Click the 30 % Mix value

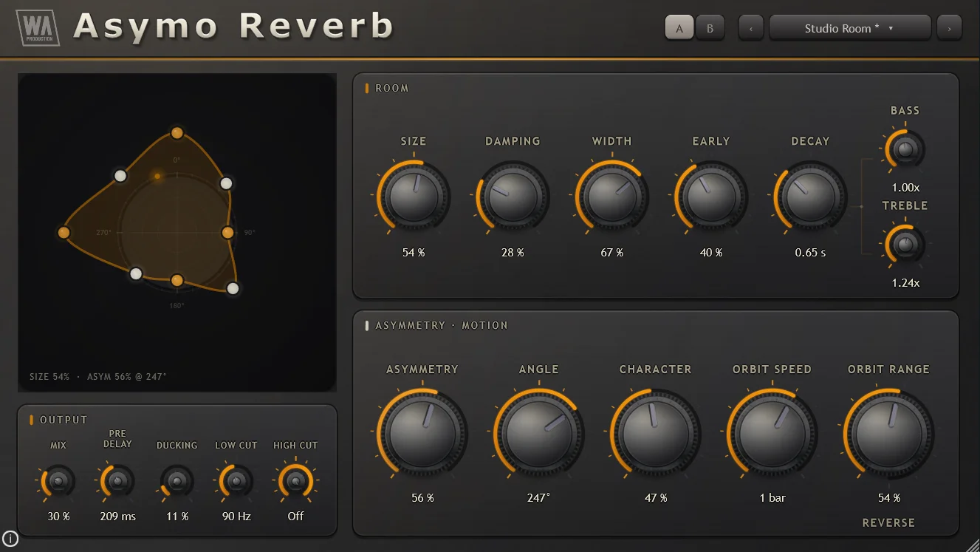tap(58, 517)
